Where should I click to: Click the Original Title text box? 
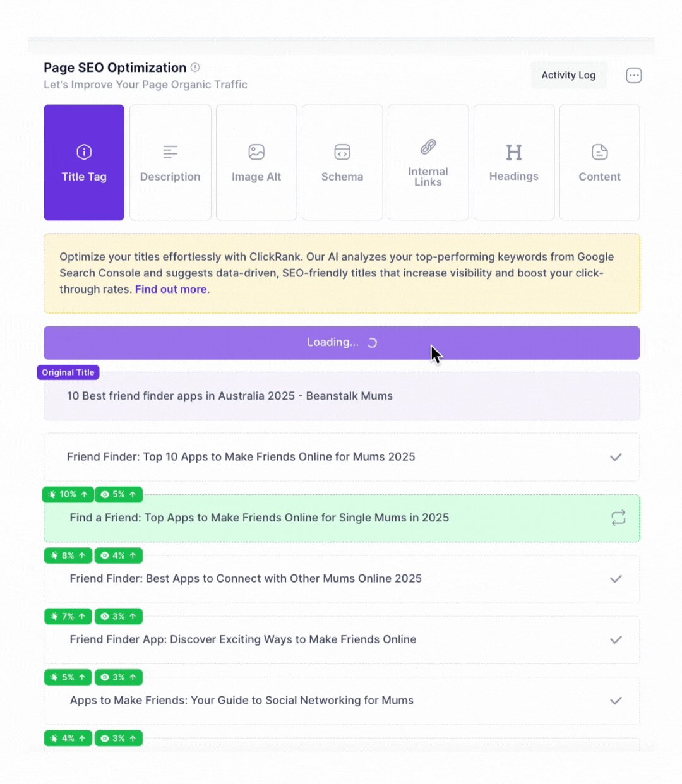tap(341, 396)
